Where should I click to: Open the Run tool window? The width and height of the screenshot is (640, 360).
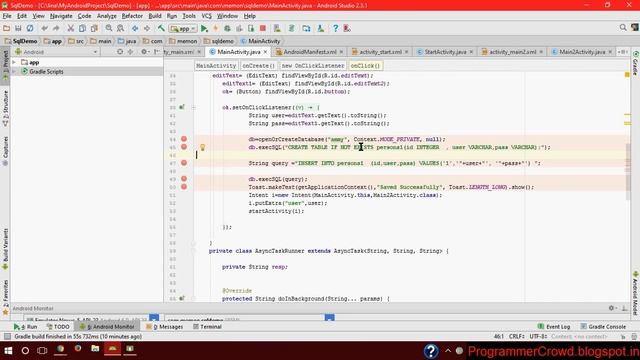(x=25, y=327)
